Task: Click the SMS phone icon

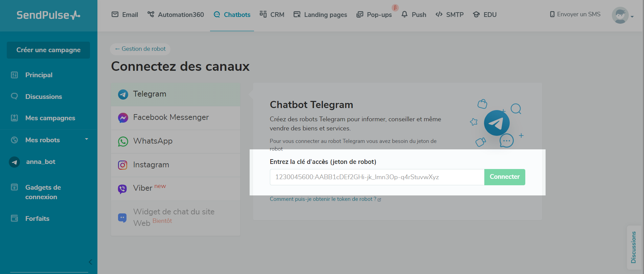Action: (x=552, y=14)
